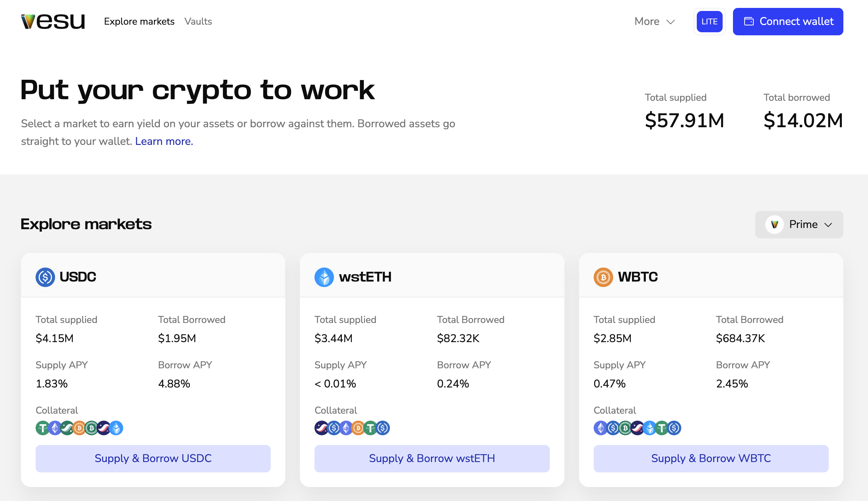This screenshot has height=501, width=868.
Task: Switch to the Vaults tab
Action: coord(198,21)
